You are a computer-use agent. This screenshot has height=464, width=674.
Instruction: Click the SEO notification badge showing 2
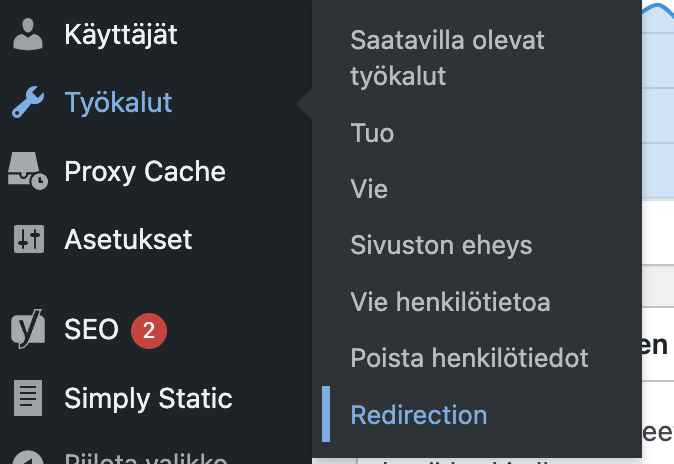click(149, 331)
